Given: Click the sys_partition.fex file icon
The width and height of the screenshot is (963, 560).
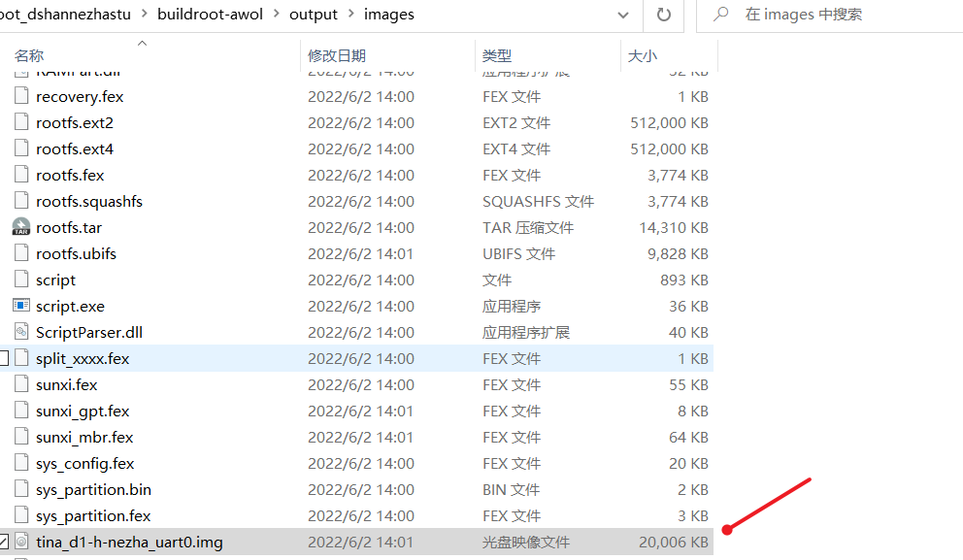Looking at the screenshot, I should point(21,515).
